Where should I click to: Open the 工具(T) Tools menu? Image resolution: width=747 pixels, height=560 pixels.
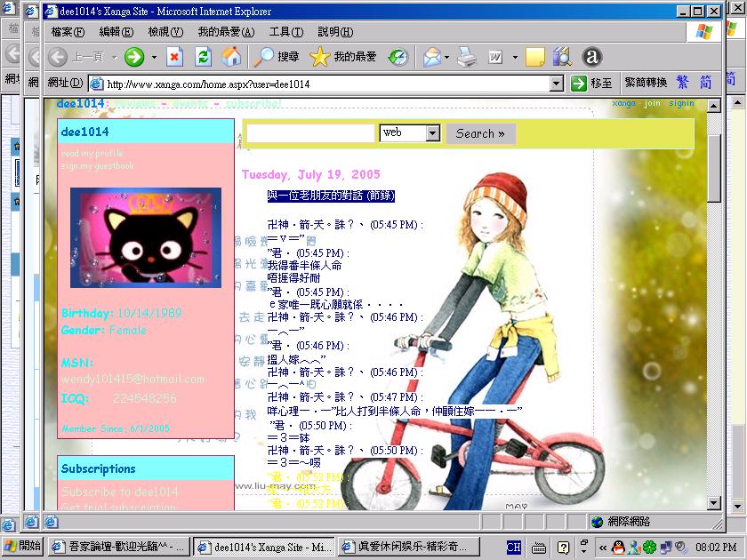click(x=286, y=32)
